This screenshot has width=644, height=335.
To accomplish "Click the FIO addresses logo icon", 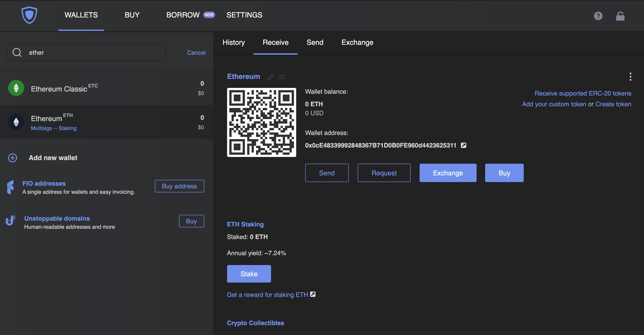I will [x=10, y=187].
